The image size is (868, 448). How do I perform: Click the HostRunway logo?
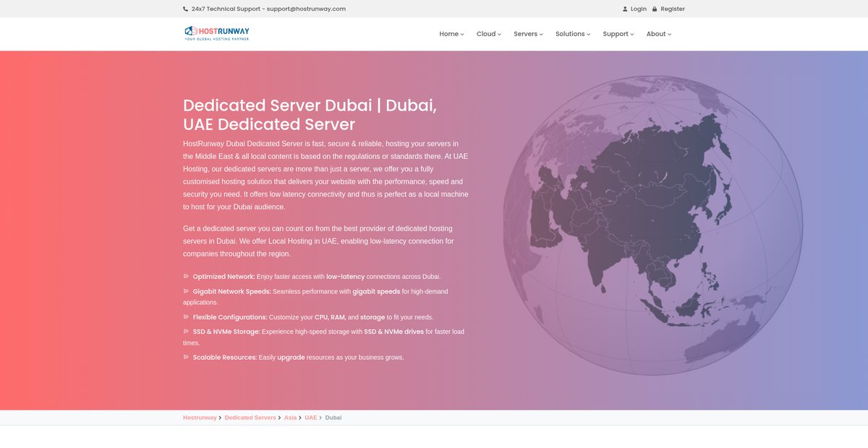pos(217,33)
